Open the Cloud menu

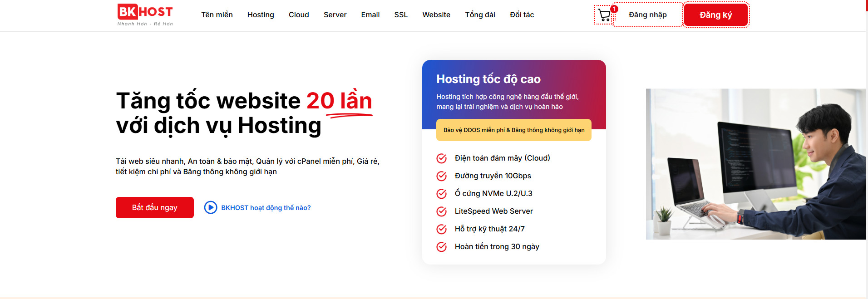point(299,15)
